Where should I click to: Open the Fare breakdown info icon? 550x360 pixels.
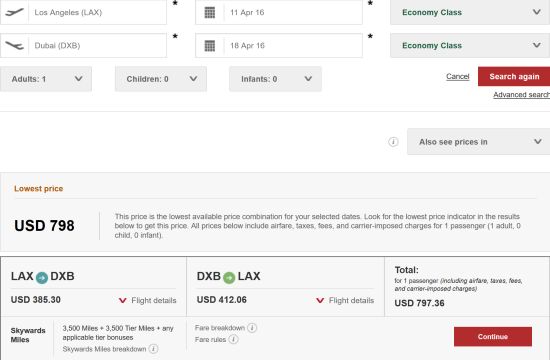(252, 328)
